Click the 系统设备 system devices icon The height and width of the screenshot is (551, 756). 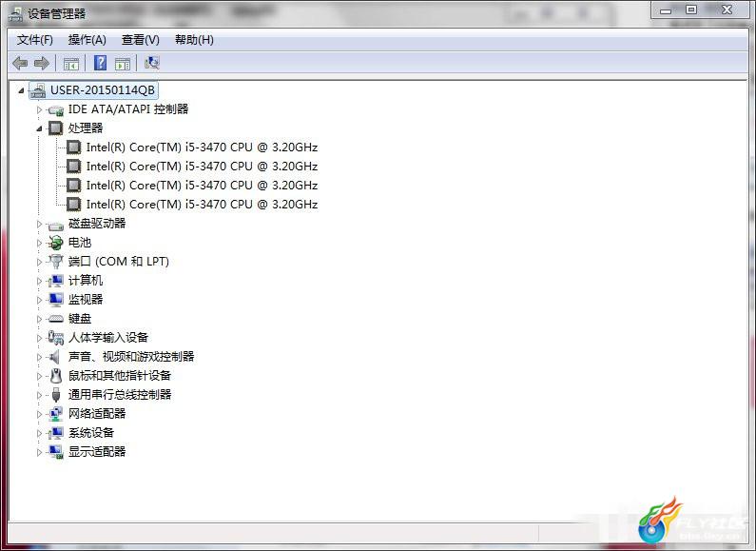56,433
